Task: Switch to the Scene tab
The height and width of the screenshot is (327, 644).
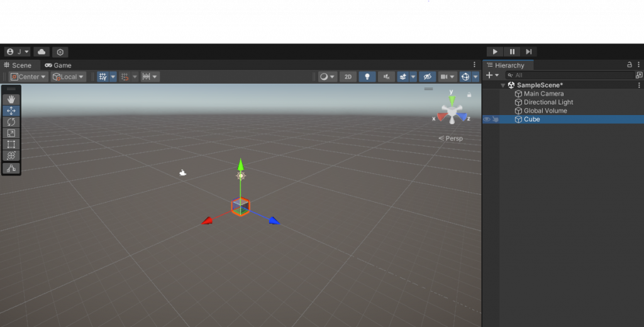Action: pos(18,65)
